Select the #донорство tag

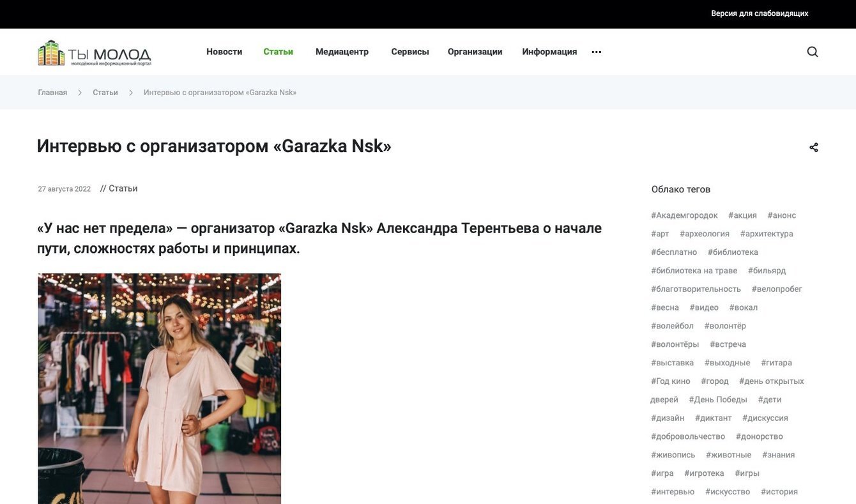pos(760,437)
